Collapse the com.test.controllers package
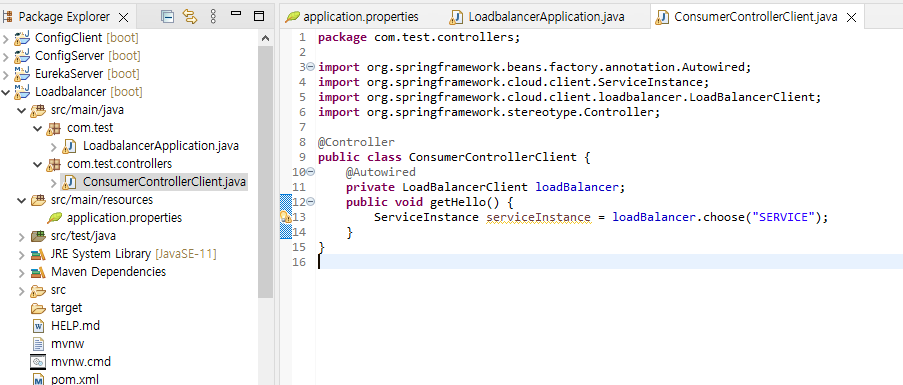The image size is (903, 385). click(38, 164)
